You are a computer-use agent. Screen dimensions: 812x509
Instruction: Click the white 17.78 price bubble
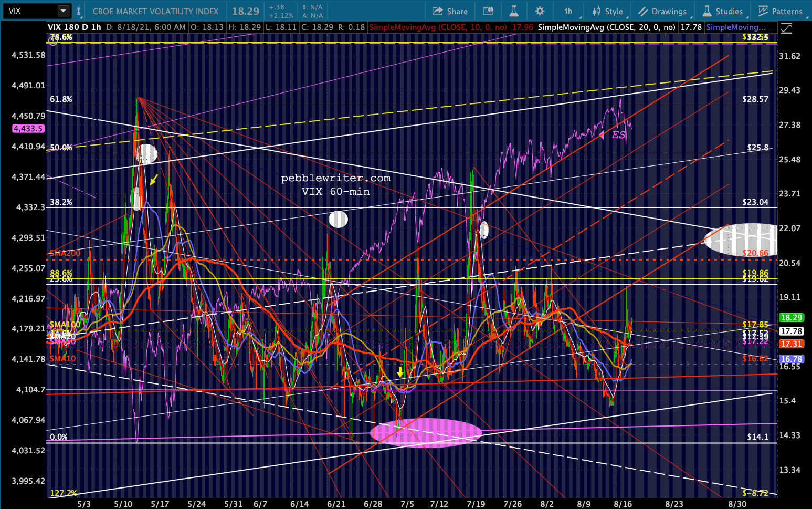click(x=791, y=331)
